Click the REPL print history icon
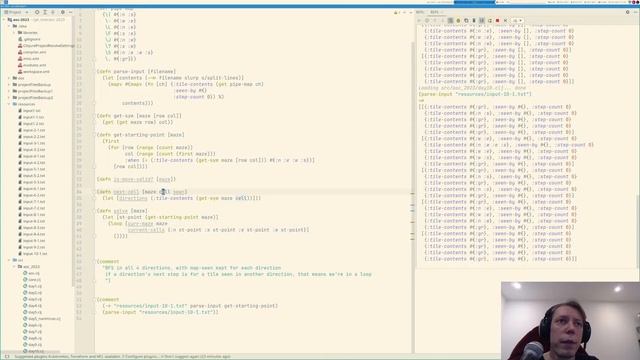Image resolution: width=640 pixels, height=360 pixels. pos(466,20)
